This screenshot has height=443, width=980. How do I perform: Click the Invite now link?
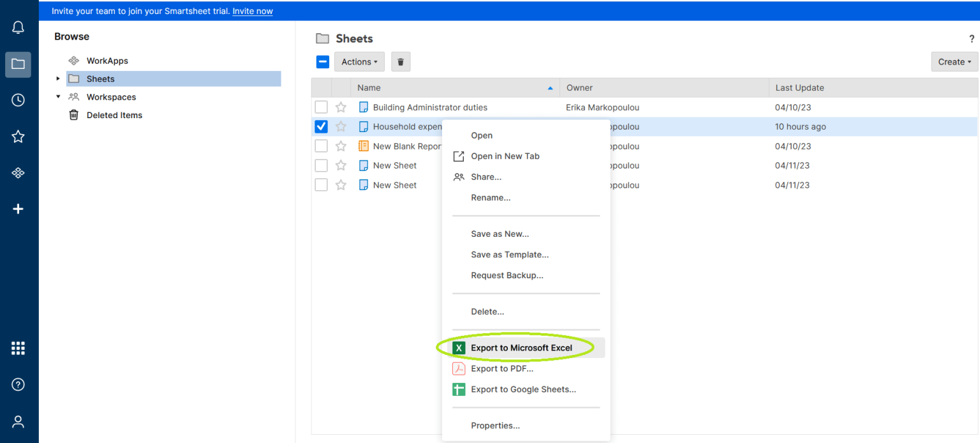(x=252, y=11)
